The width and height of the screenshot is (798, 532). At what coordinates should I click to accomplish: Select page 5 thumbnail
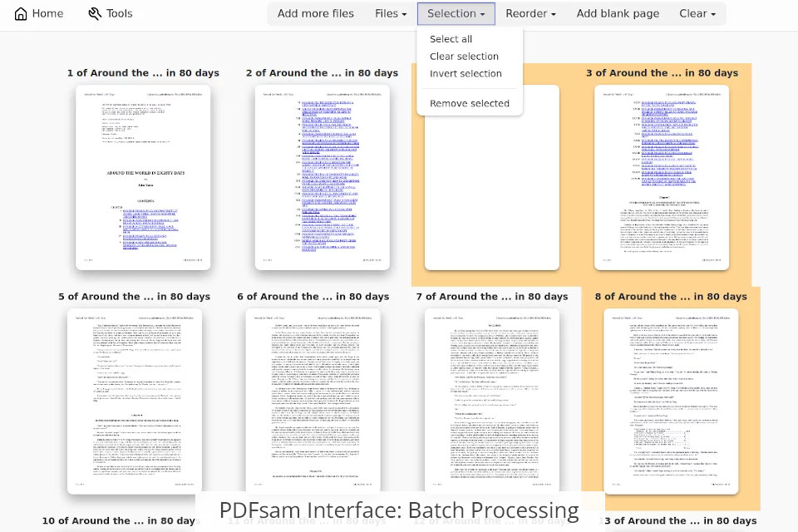pyautogui.click(x=135, y=401)
